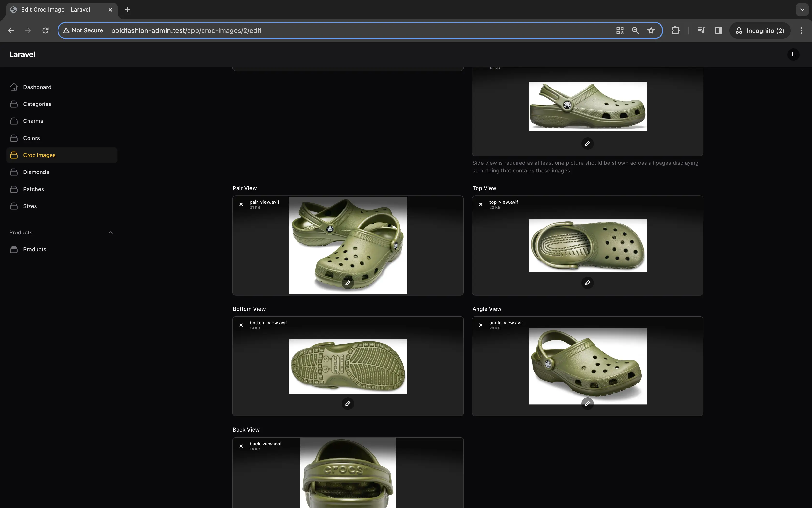812x508 pixels.
Task: Click the Laravel brand logo
Action: click(x=22, y=54)
